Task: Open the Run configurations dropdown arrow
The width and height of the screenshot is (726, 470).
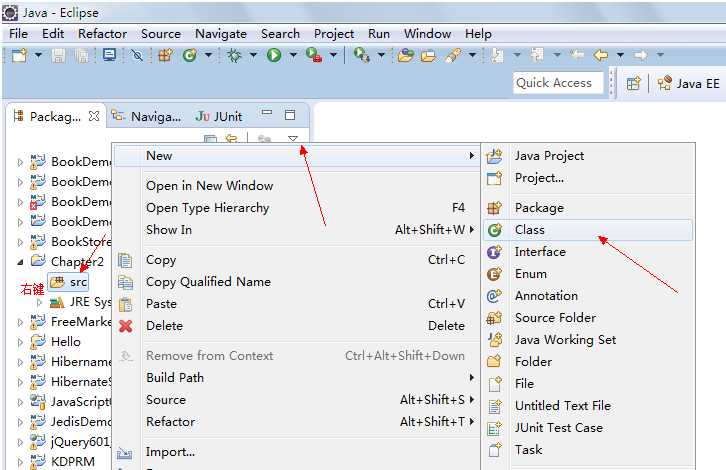Action: (x=293, y=56)
